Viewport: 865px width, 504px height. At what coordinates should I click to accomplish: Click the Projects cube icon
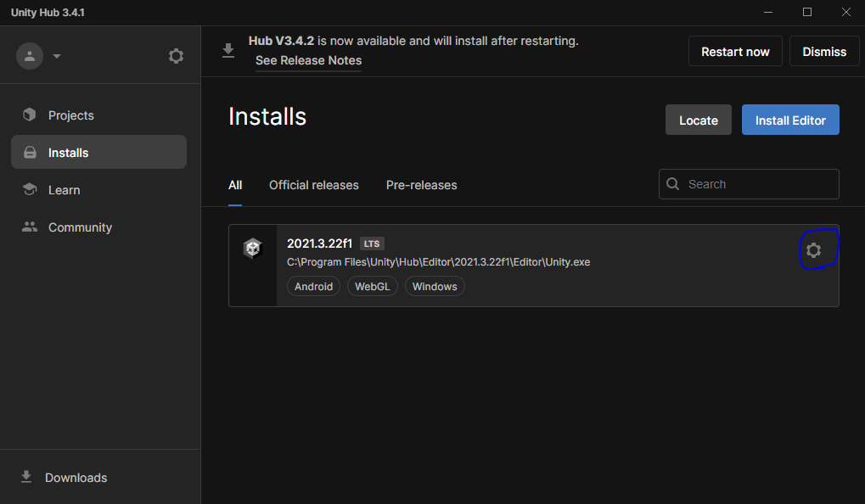(x=29, y=115)
